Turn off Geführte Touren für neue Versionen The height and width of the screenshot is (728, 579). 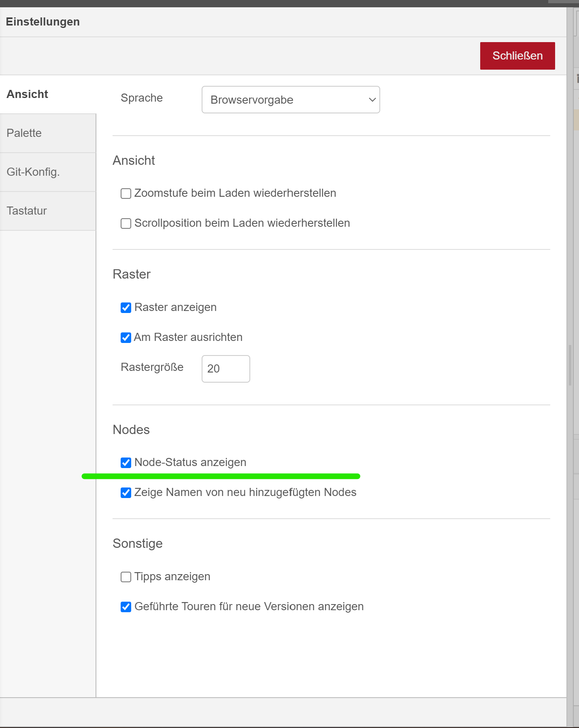pyautogui.click(x=126, y=607)
